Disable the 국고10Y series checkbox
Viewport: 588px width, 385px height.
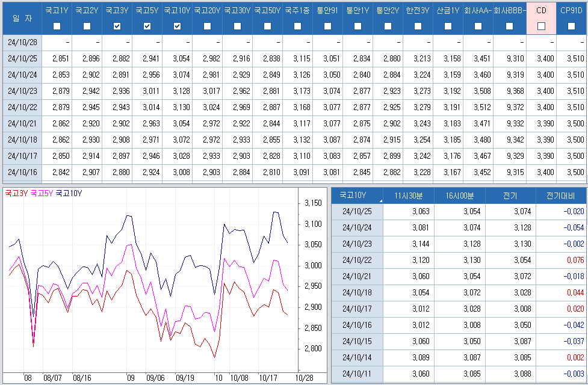point(177,26)
